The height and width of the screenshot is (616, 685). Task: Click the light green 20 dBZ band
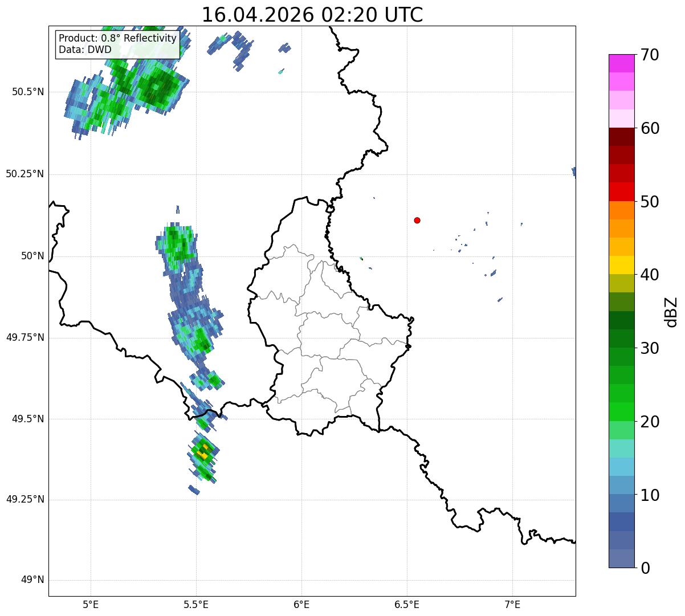pyautogui.click(x=621, y=430)
